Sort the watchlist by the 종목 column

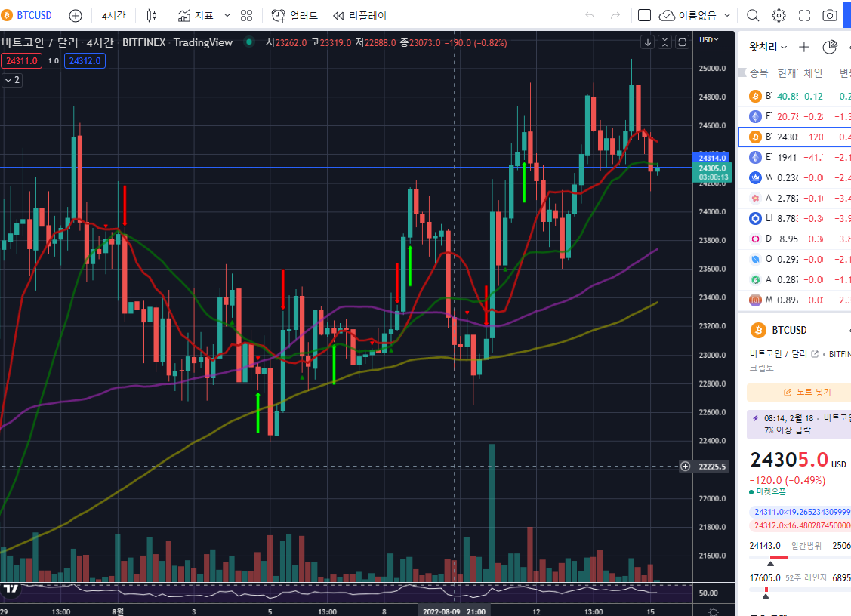click(759, 72)
